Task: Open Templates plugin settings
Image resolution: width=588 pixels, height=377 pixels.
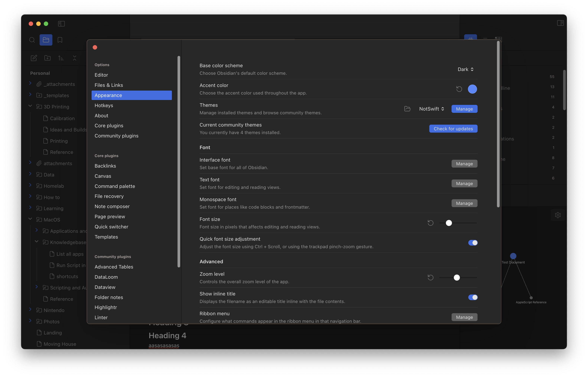Action: (x=132, y=237)
